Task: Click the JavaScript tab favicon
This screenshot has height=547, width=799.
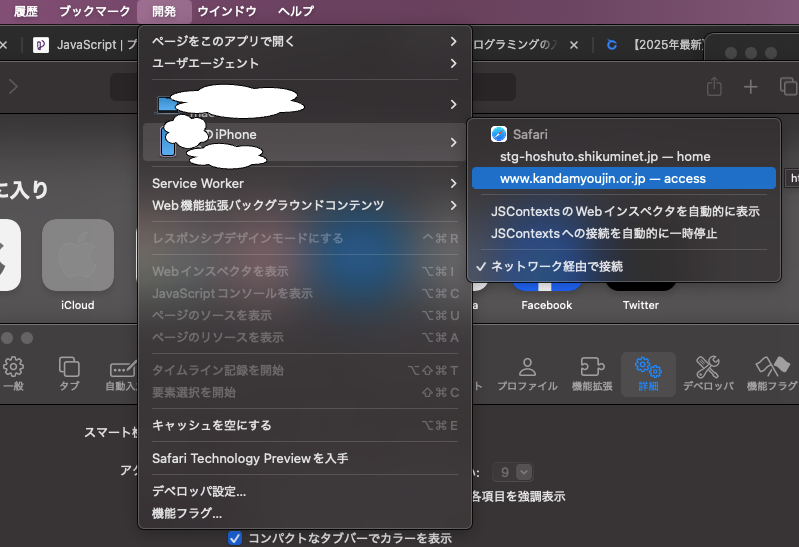Action: tap(41, 45)
